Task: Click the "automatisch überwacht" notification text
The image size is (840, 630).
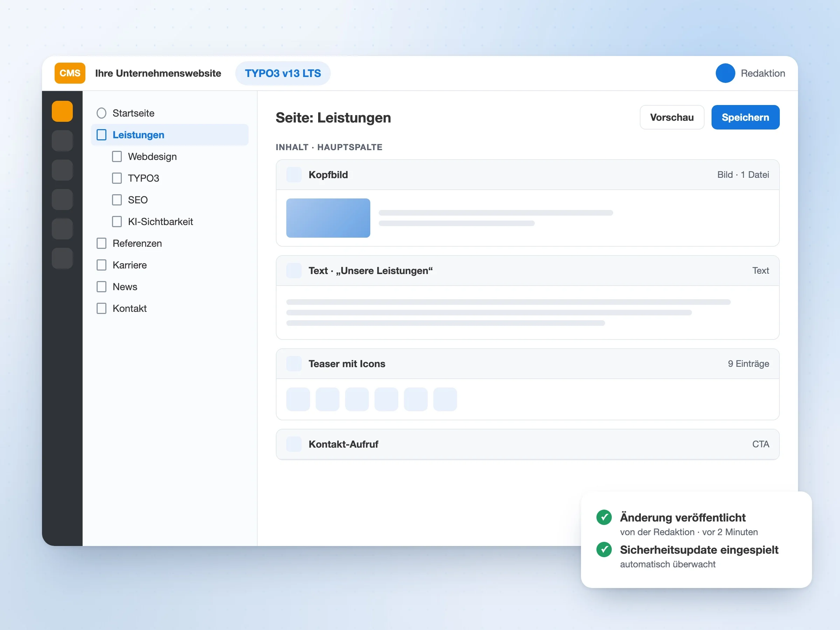Action: pos(667,564)
